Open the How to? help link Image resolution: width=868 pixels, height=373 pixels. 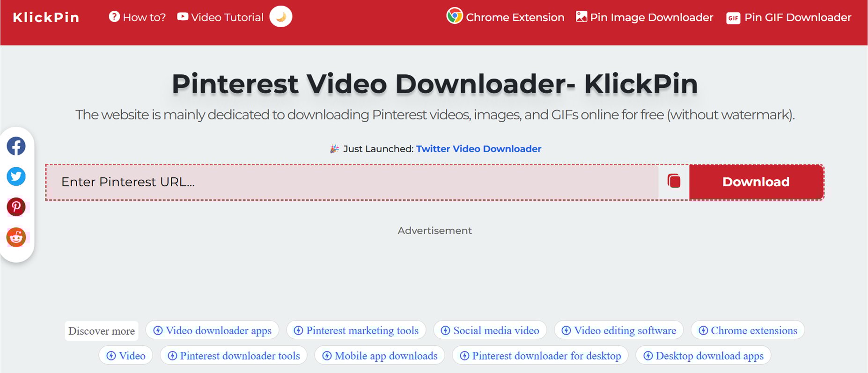(138, 17)
